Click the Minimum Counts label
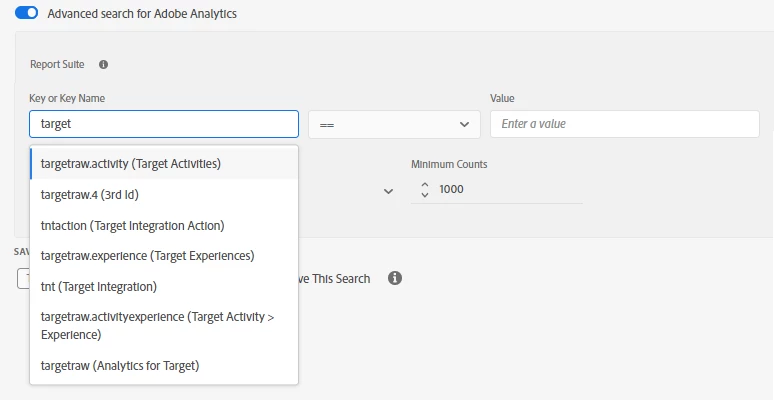Viewport: 774px width, 400px height. click(449, 164)
